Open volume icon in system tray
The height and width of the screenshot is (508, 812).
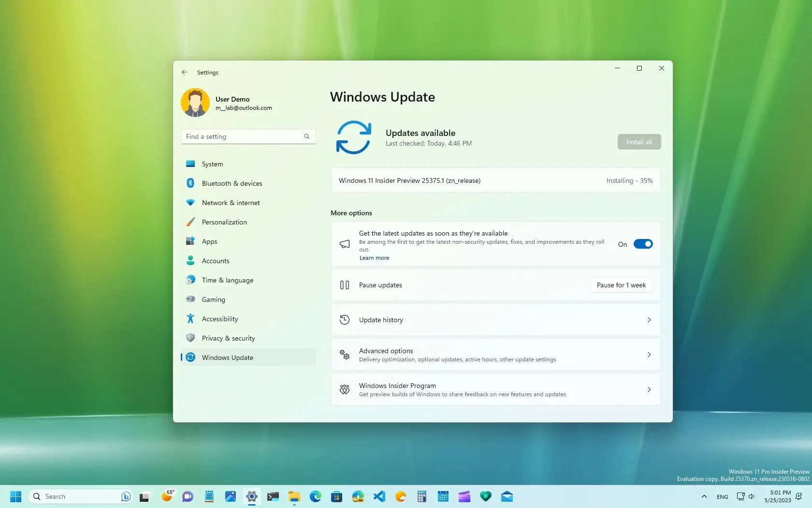pyautogui.click(x=752, y=496)
